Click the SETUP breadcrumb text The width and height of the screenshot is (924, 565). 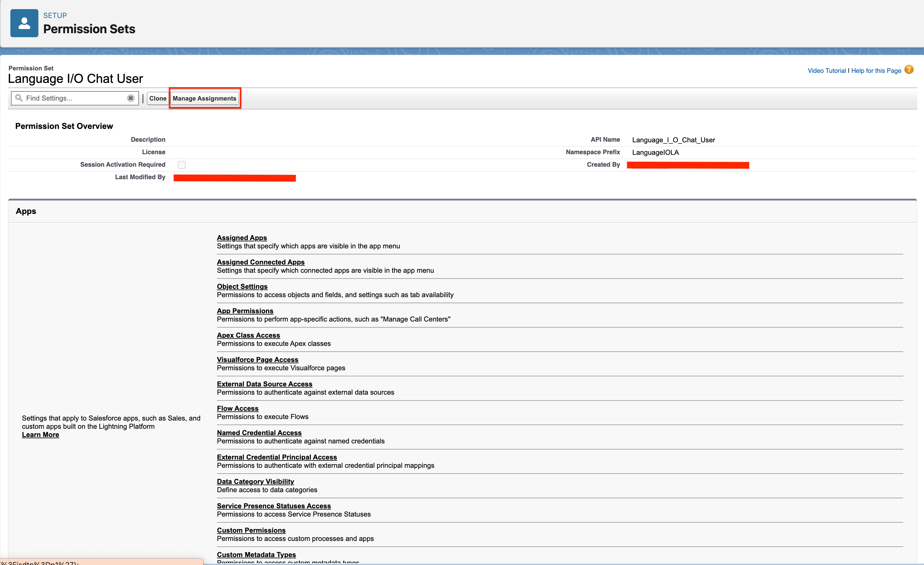click(x=55, y=15)
